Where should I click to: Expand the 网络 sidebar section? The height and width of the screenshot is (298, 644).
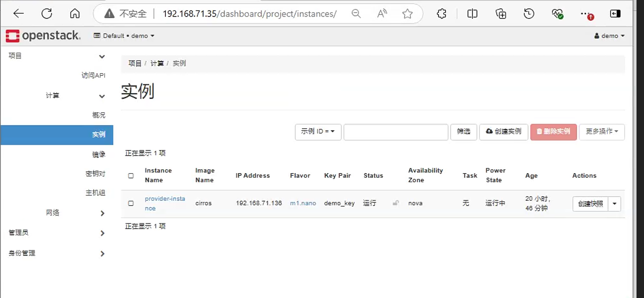point(56,213)
